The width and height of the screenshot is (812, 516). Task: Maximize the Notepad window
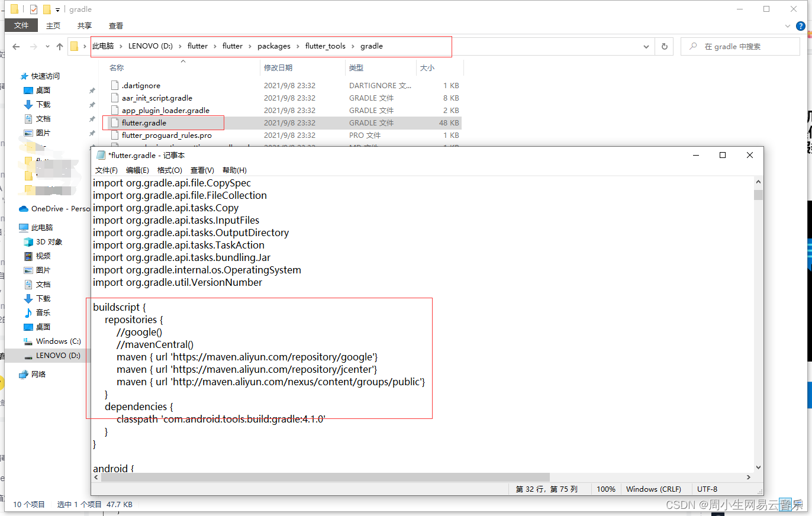[723, 155]
